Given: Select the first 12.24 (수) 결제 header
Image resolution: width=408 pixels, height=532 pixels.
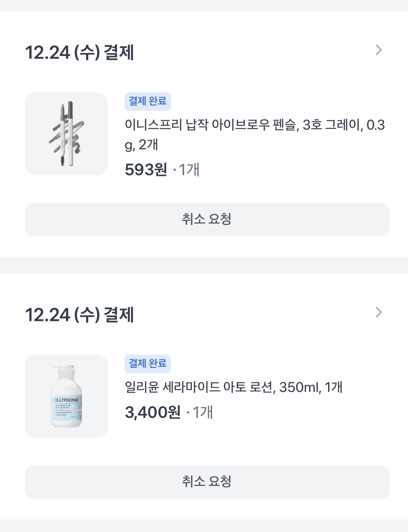Looking at the screenshot, I should 80,53.
